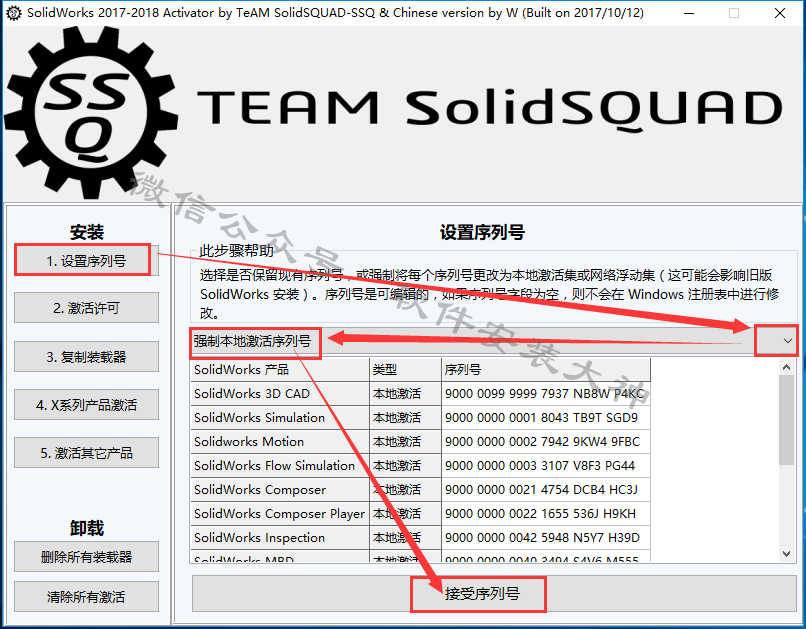Click 删除所有装载器 under 卸载
The height and width of the screenshot is (629, 806).
click(86, 557)
